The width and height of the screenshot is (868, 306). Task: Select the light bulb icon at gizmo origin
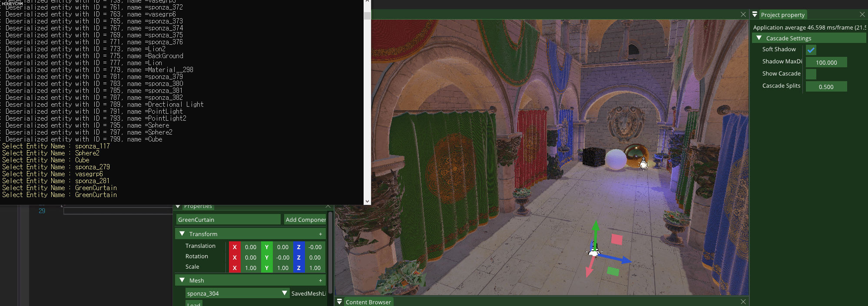(x=593, y=250)
